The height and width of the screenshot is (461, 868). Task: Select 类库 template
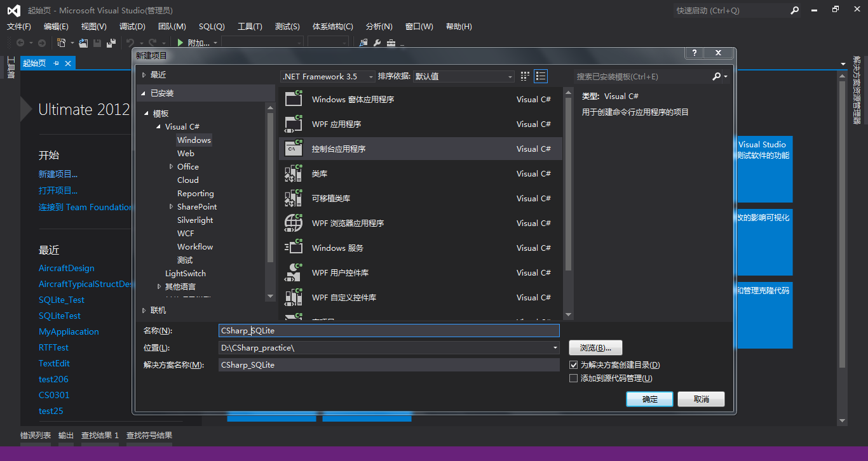[421, 173]
